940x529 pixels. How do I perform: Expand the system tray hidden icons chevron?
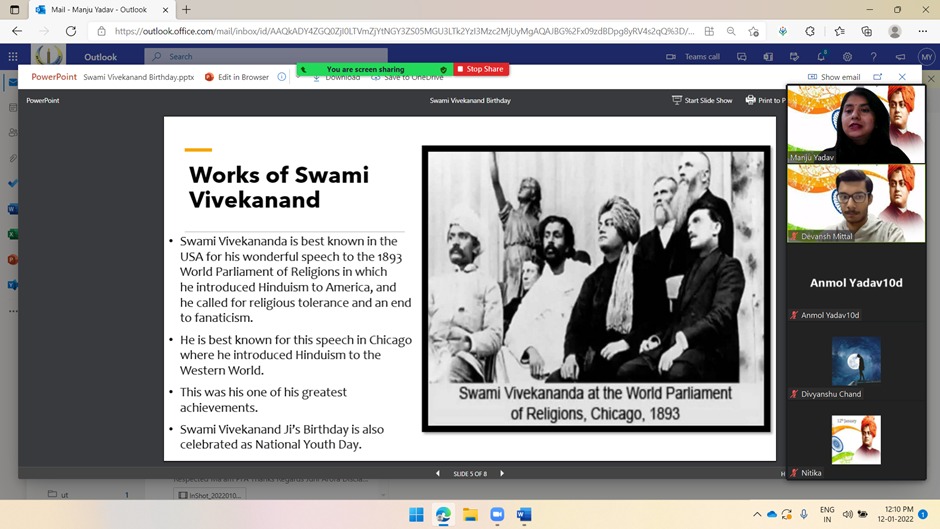click(x=757, y=515)
